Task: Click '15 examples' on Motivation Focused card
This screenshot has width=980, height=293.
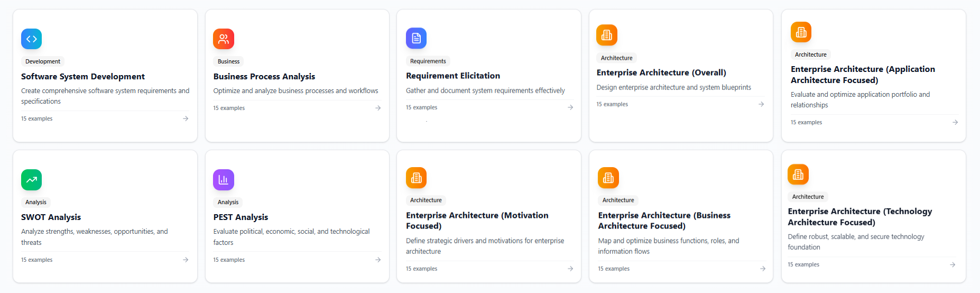Action: coord(422,269)
